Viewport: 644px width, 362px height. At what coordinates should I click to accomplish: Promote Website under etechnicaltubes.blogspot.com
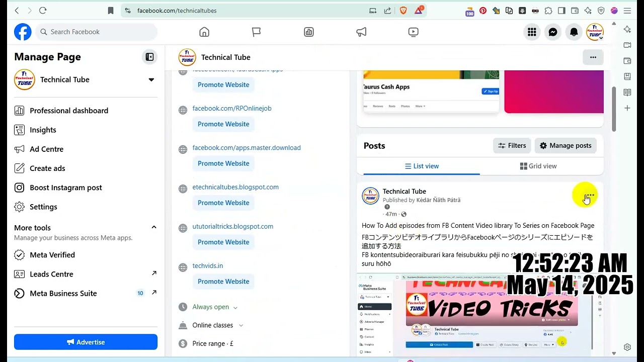tap(223, 203)
